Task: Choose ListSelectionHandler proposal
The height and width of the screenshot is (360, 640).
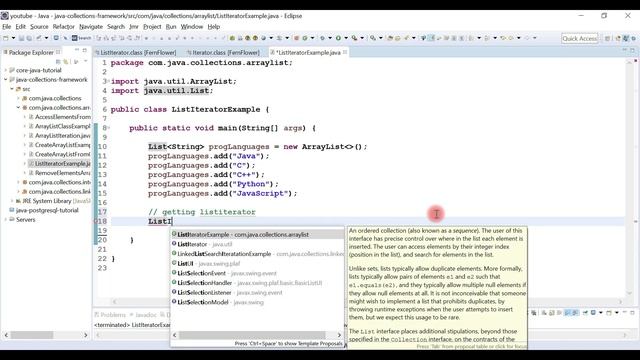Action: (x=258, y=283)
